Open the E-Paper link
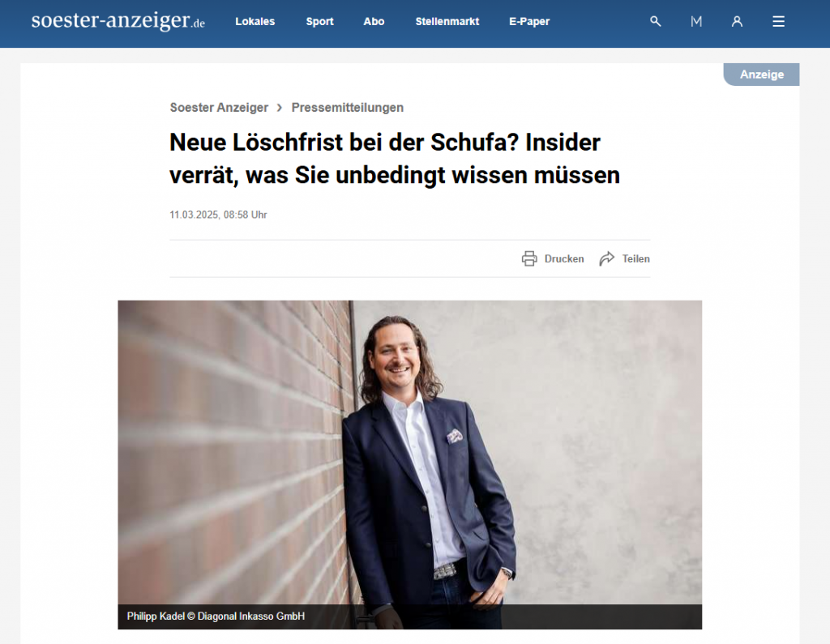This screenshot has width=830, height=644. (x=529, y=22)
